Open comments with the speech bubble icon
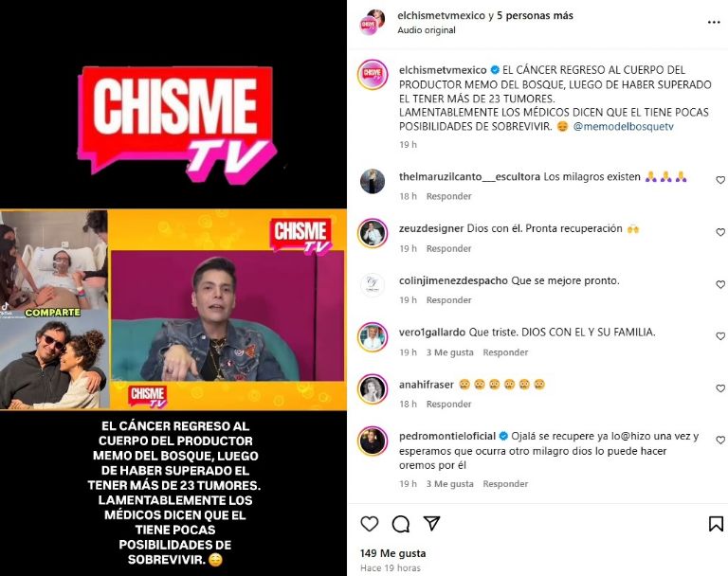Viewport: 728px width, 576px height. 401,524
